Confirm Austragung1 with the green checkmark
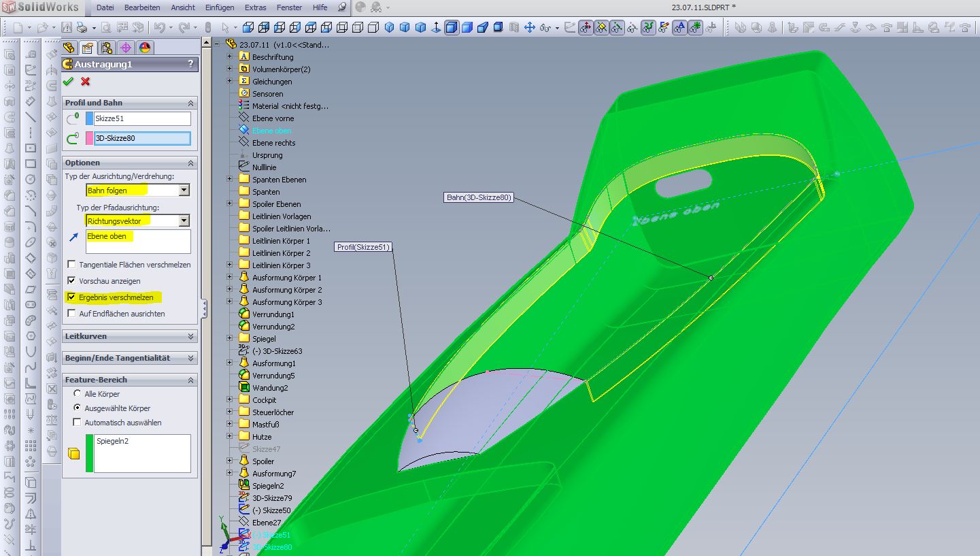 [68, 82]
